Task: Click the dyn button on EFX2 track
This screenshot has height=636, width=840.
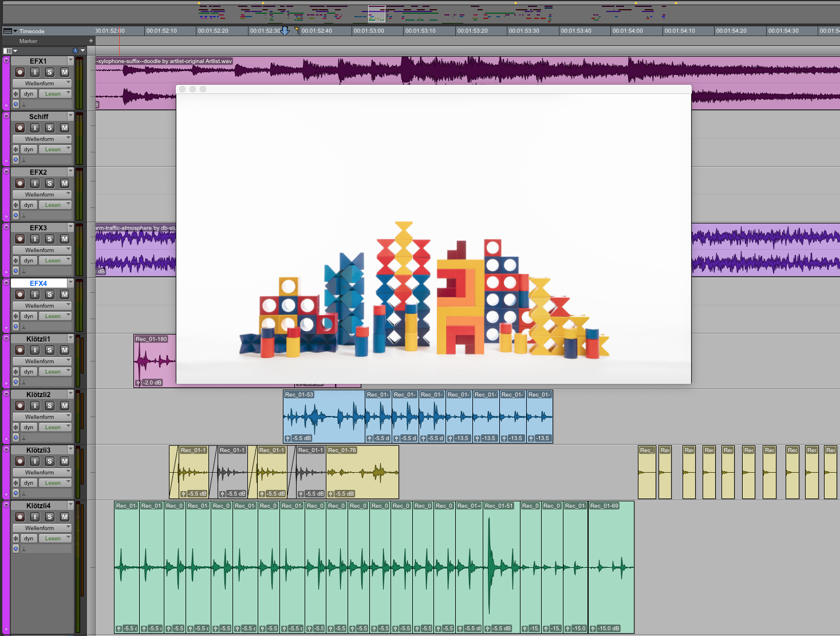Action: pyautogui.click(x=29, y=205)
